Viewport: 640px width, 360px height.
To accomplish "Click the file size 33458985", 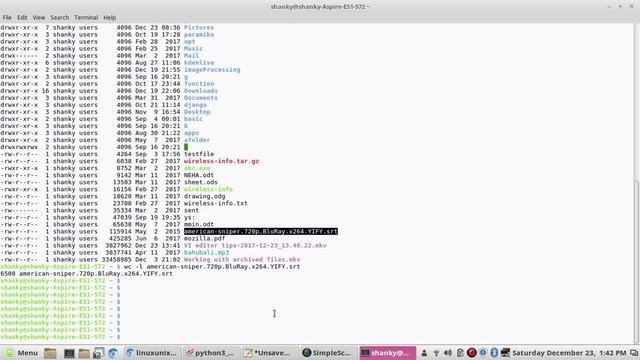I will pos(116,260).
